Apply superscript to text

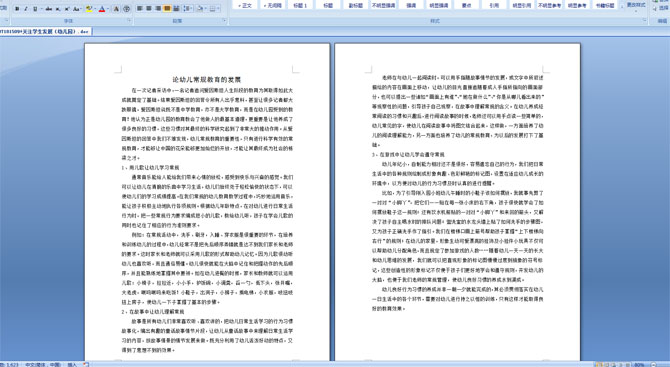(x=67, y=9)
